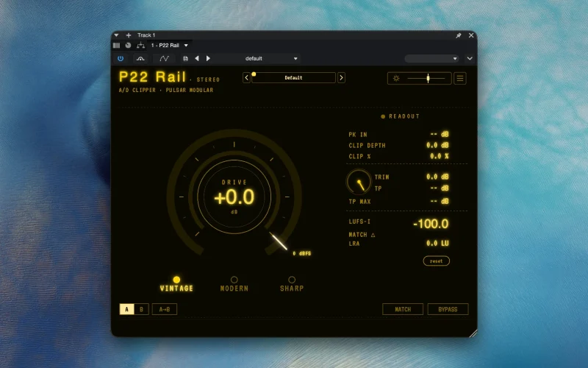588x368 pixels.
Task: Close the plugin window
Action: pyautogui.click(x=471, y=35)
